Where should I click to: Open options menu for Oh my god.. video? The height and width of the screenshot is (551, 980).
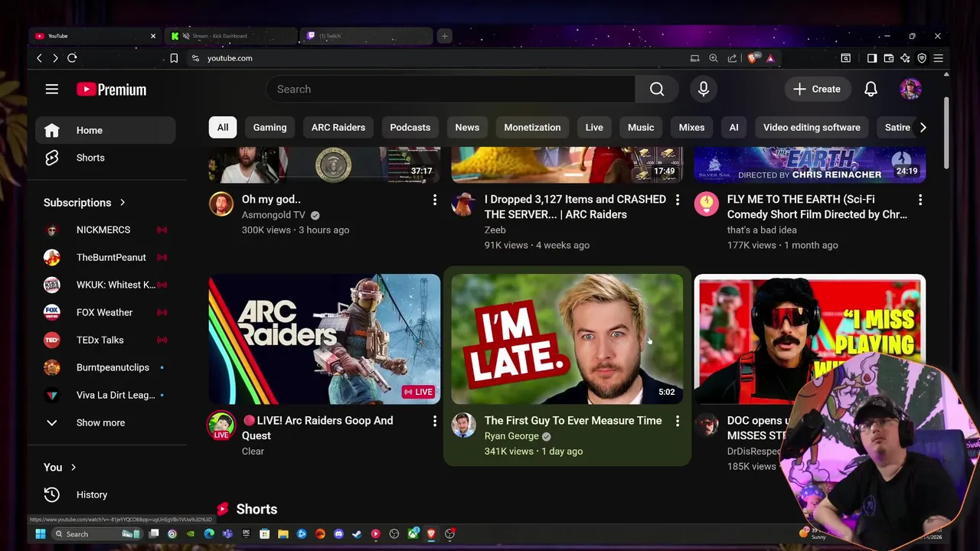tap(435, 200)
